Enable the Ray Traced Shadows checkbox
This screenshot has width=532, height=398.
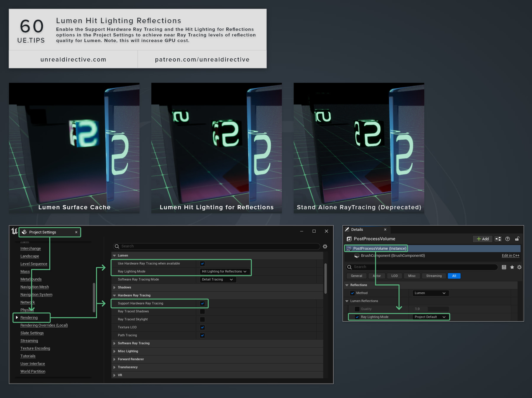pyautogui.click(x=202, y=311)
